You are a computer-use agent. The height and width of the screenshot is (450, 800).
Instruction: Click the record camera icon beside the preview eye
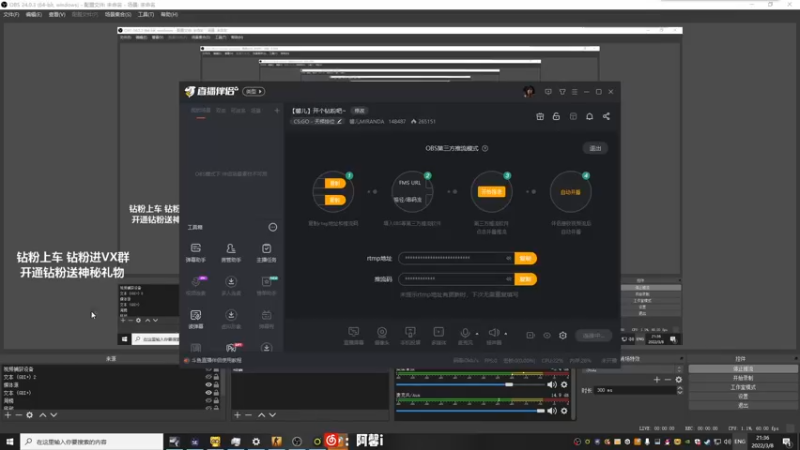(x=531, y=336)
